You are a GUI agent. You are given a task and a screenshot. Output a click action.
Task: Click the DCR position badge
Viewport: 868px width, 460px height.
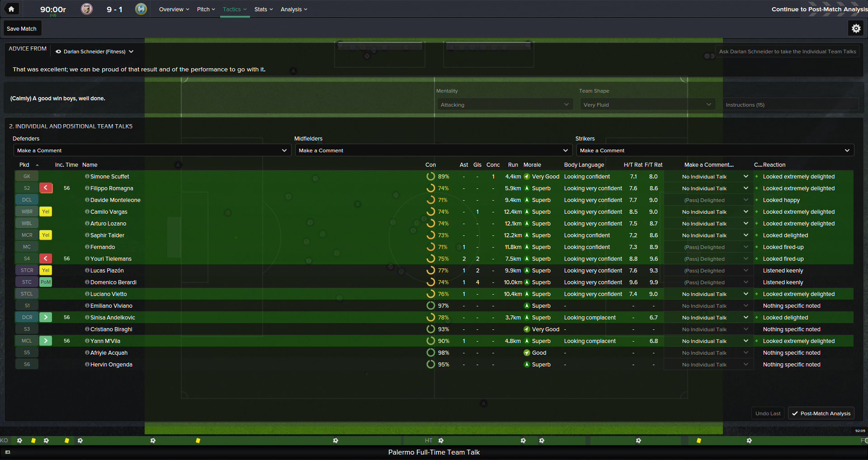click(x=27, y=317)
